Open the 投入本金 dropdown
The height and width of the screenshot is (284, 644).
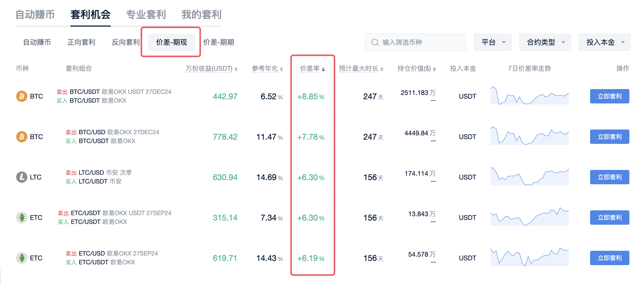[605, 42]
